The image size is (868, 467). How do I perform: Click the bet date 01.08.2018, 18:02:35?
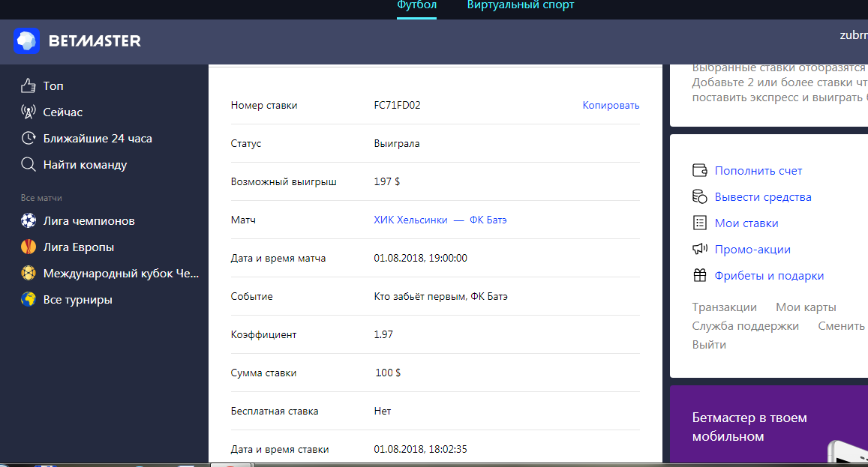point(420,449)
